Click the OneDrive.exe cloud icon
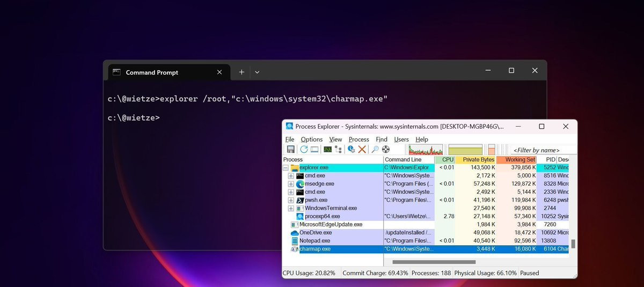Image resolution: width=644 pixels, height=287 pixels. pyautogui.click(x=294, y=233)
